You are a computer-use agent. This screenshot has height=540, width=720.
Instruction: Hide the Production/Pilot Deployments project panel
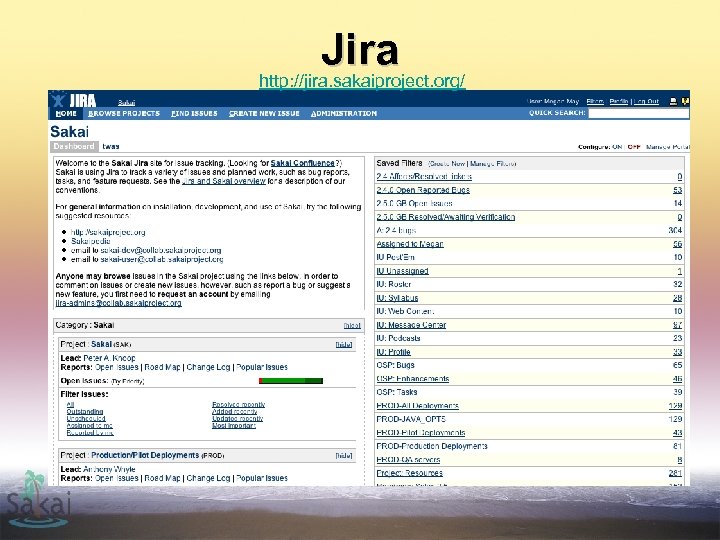[344, 456]
